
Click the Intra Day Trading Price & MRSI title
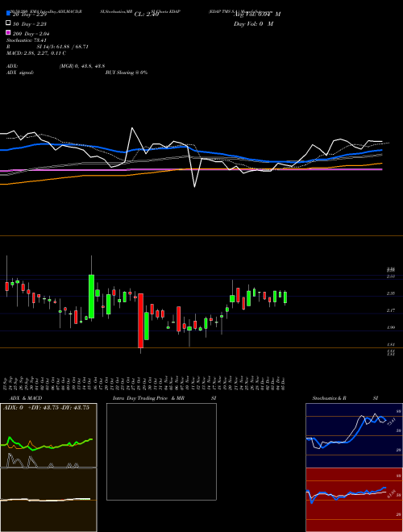[164, 398]
